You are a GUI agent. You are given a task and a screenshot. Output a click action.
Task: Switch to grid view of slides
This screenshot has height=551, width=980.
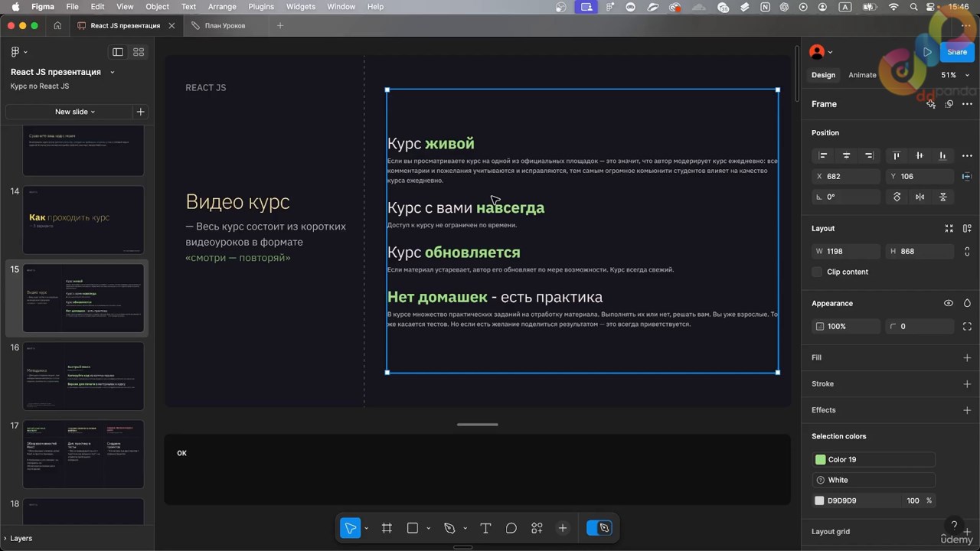(139, 52)
